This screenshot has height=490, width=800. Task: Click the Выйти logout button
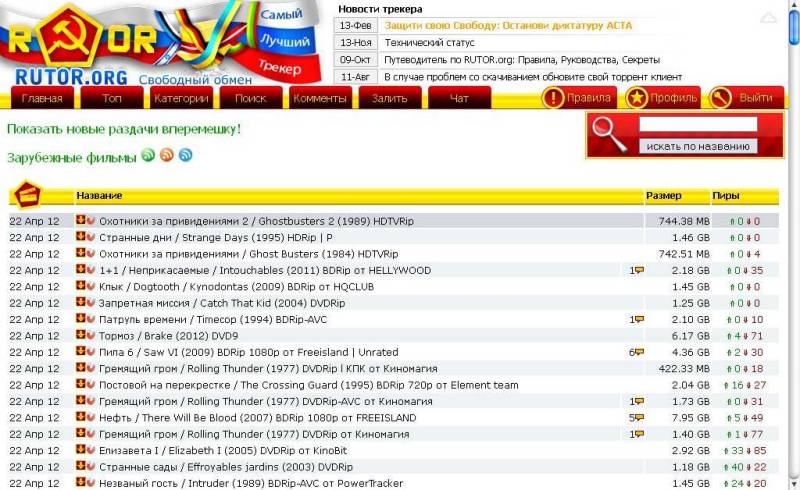pyautogui.click(x=746, y=97)
